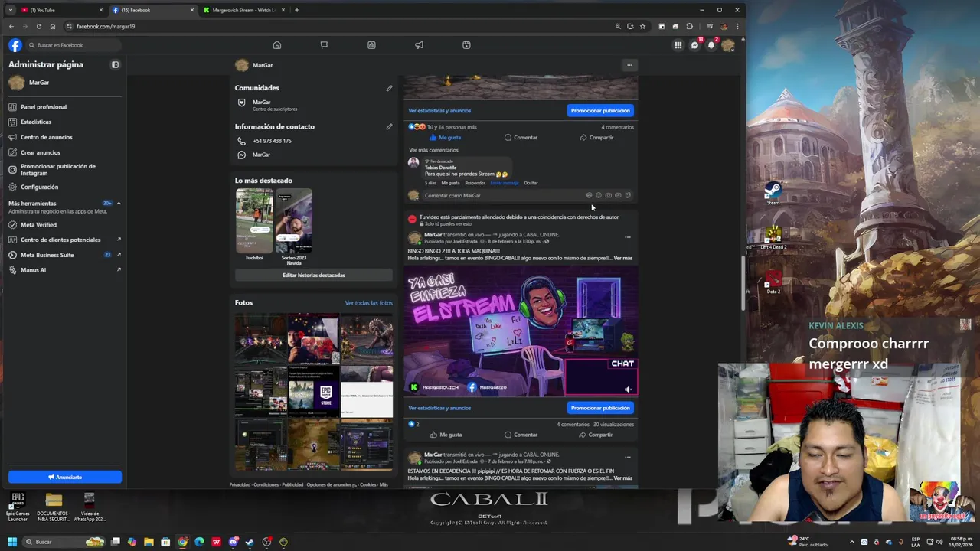
Task: Open Chrome extensions puzzle icon
Action: (x=689, y=26)
